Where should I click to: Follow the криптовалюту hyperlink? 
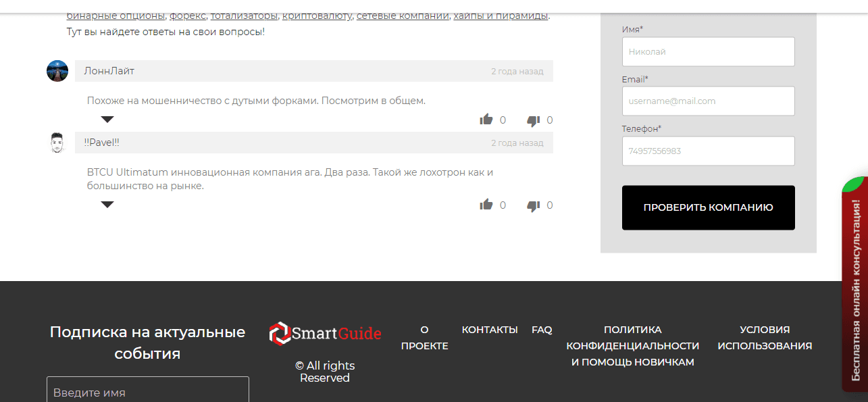point(317,16)
